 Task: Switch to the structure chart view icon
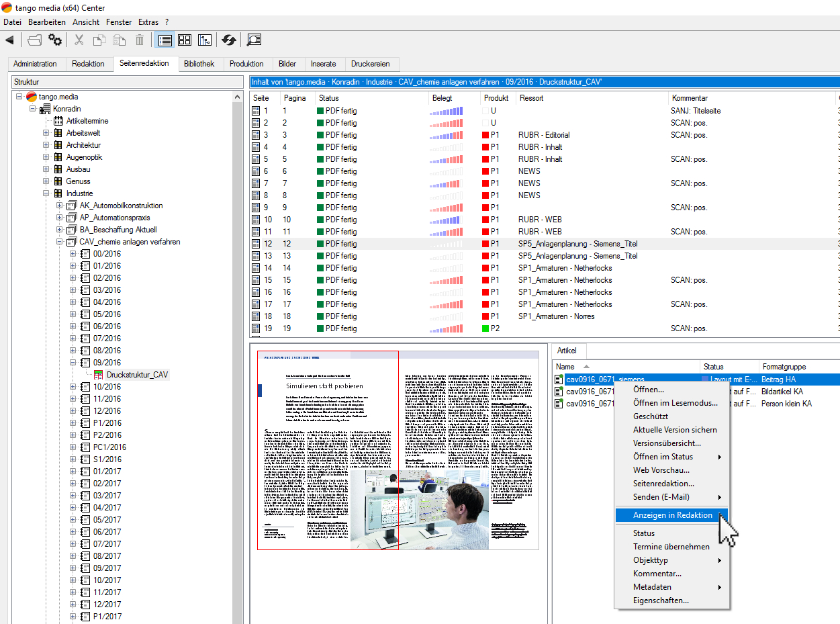pyautogui.click(x=205, y=40)
